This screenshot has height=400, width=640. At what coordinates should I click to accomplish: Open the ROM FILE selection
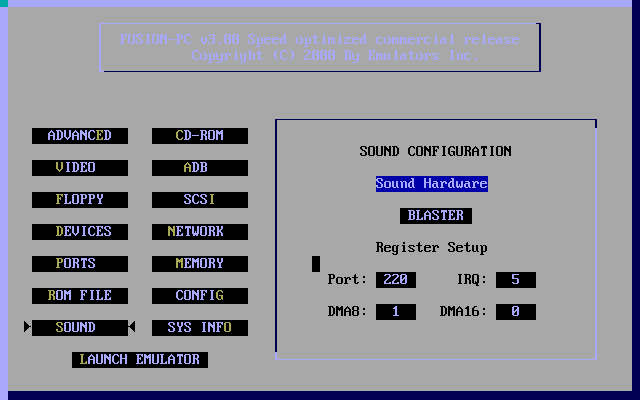(x=80, y=296)
